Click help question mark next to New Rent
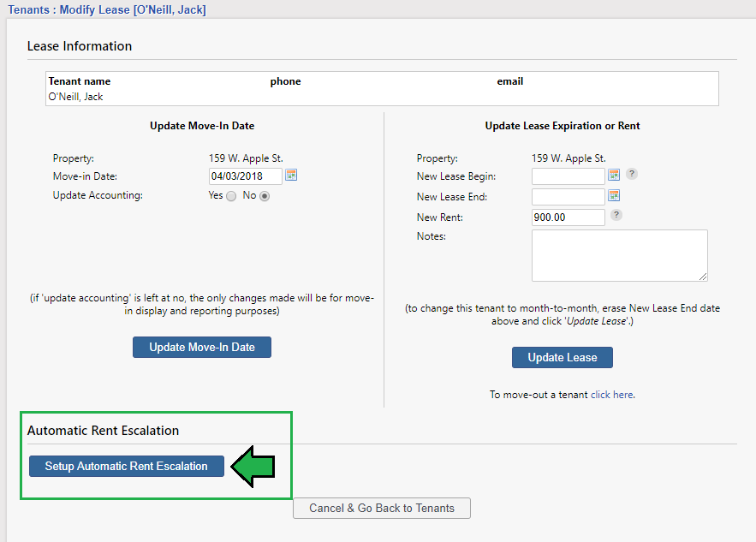 [x=616, y=216]
